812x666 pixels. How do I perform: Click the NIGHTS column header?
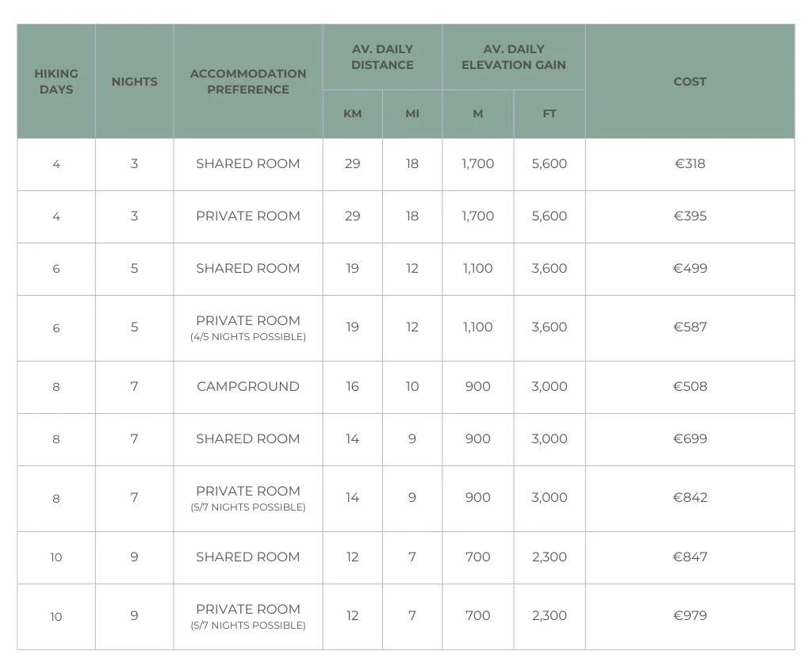[x=135, y=82]
